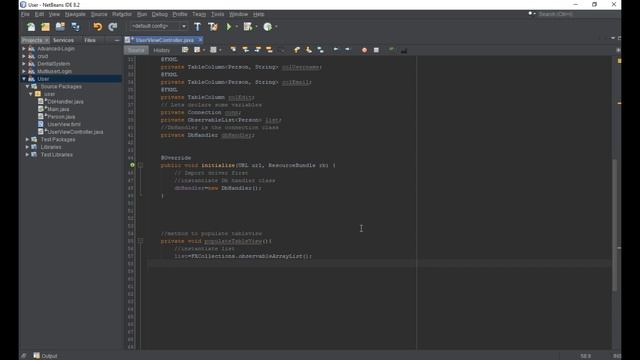Close the Projects panel tab
Image resolution: width=640 pixels, height=360 pixels.
47,40
